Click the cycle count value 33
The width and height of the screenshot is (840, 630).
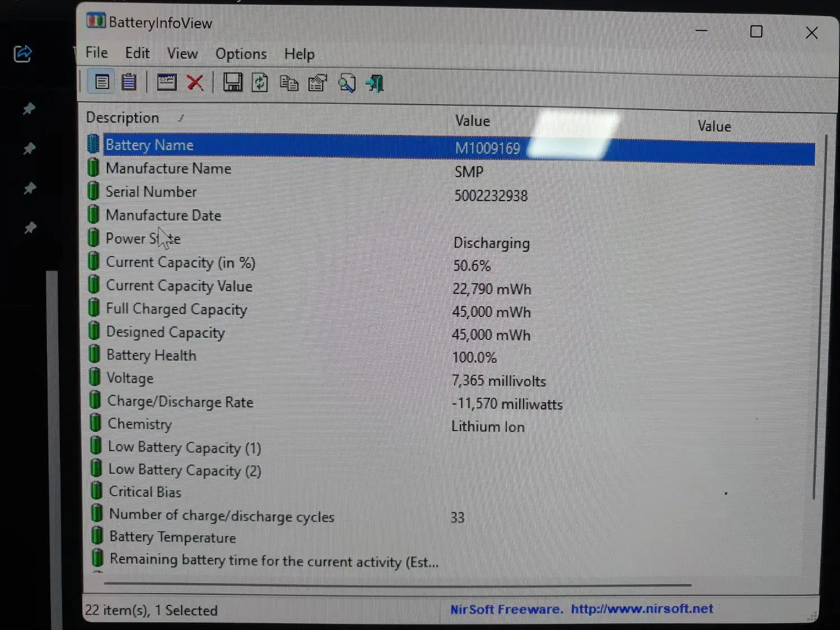click(x=458, y=517)
